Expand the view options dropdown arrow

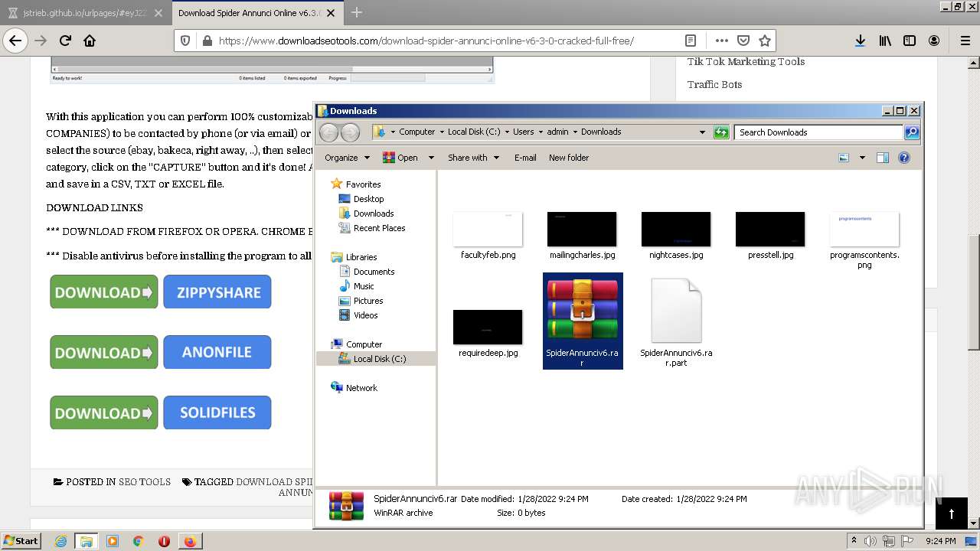[x=862, y=158]
